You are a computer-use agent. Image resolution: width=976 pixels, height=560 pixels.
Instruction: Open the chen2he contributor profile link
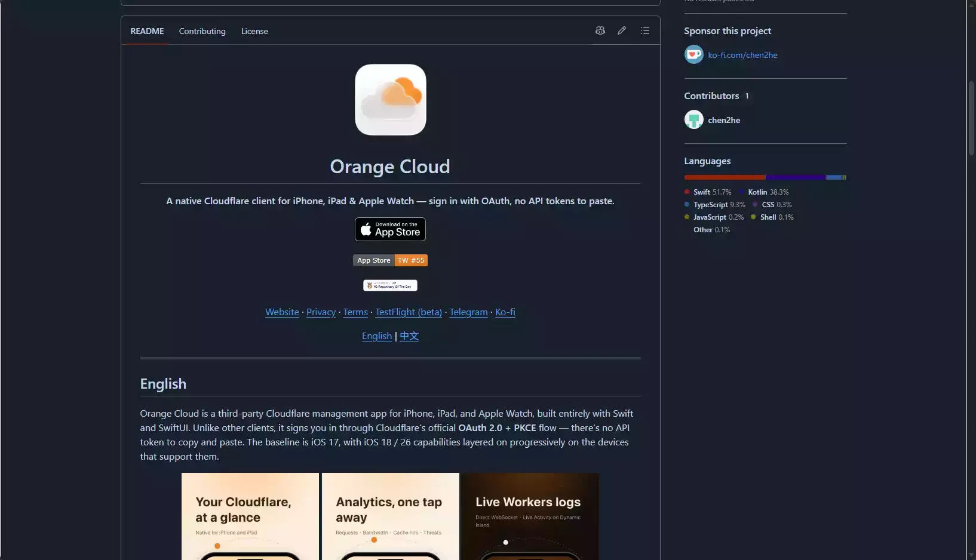pos(724,120)
